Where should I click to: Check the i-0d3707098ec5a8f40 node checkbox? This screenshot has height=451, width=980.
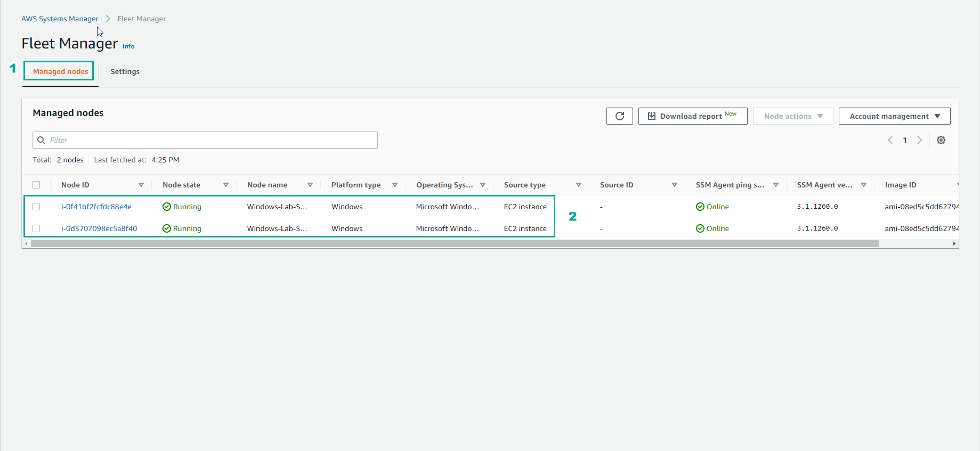pyautogui.click(x=36, y=228)
